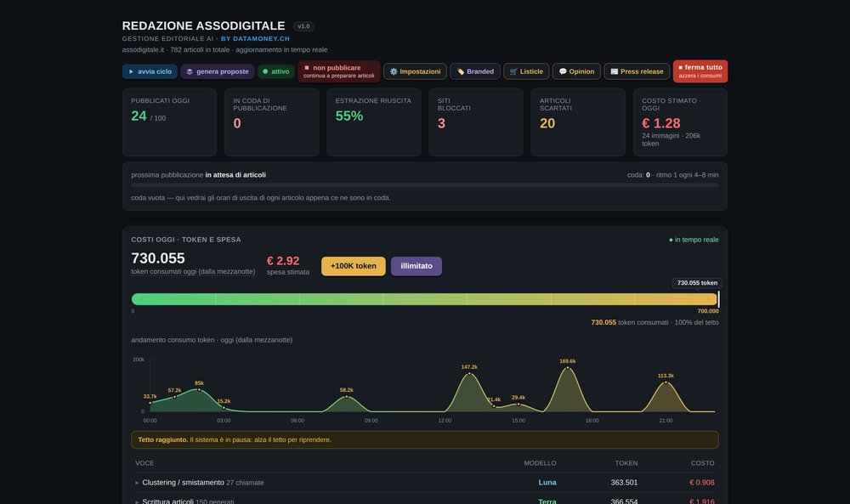Open the Estrazione riuscita 55% card
This screenshot has height=504, width=850.
[x=373, y=122]
